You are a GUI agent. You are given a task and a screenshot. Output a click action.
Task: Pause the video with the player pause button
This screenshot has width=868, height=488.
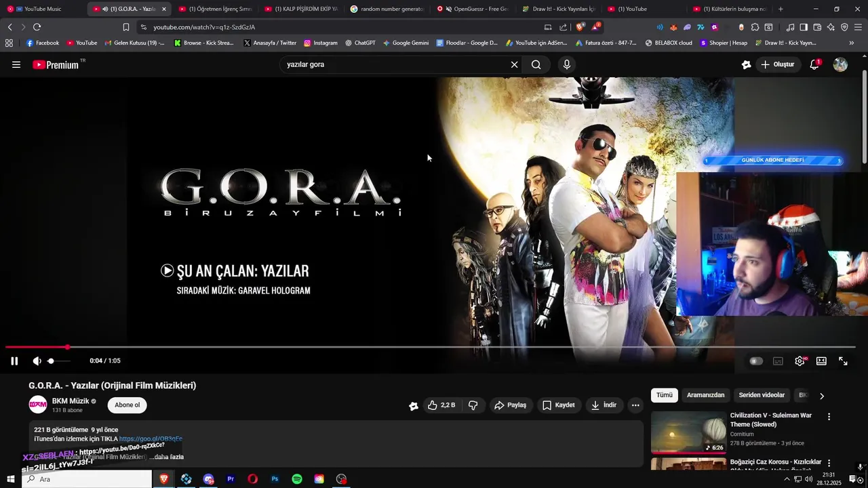(x=14, y=361)
